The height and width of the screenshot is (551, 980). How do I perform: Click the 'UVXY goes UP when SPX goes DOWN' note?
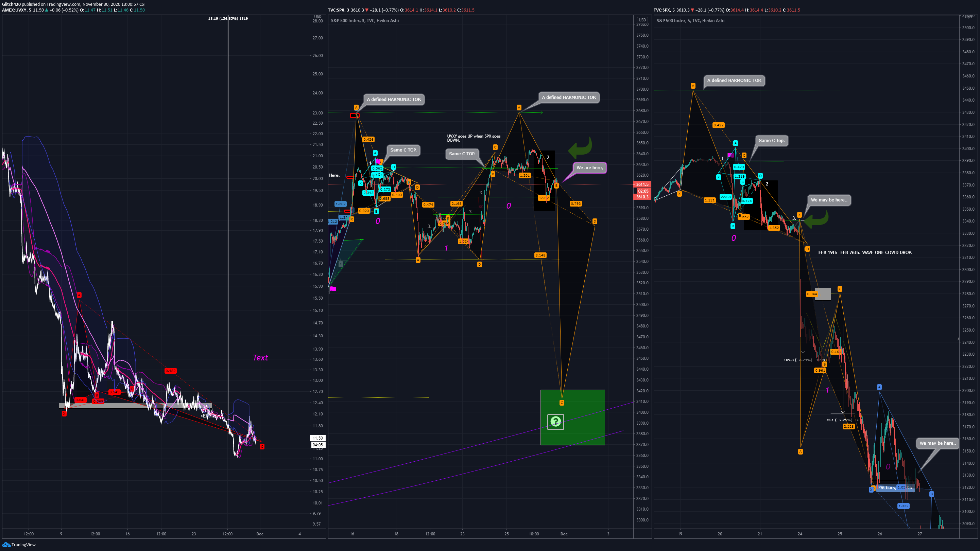474,138
